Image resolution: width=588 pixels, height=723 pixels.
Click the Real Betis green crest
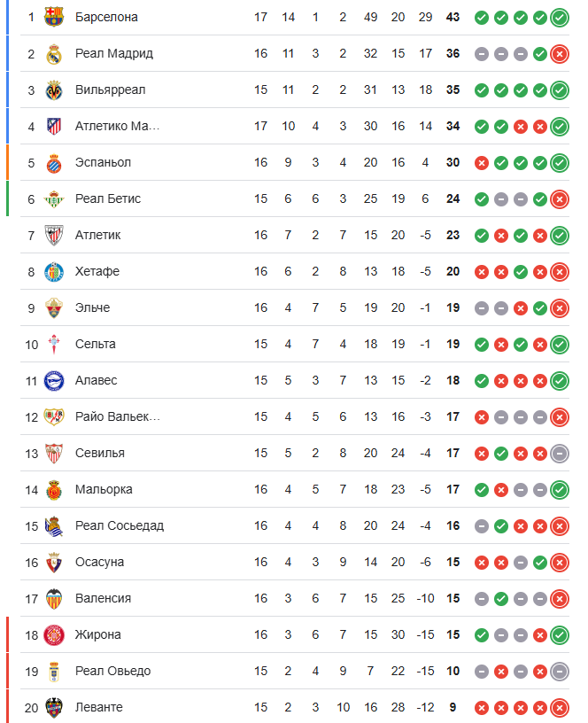tap(54, 199)
